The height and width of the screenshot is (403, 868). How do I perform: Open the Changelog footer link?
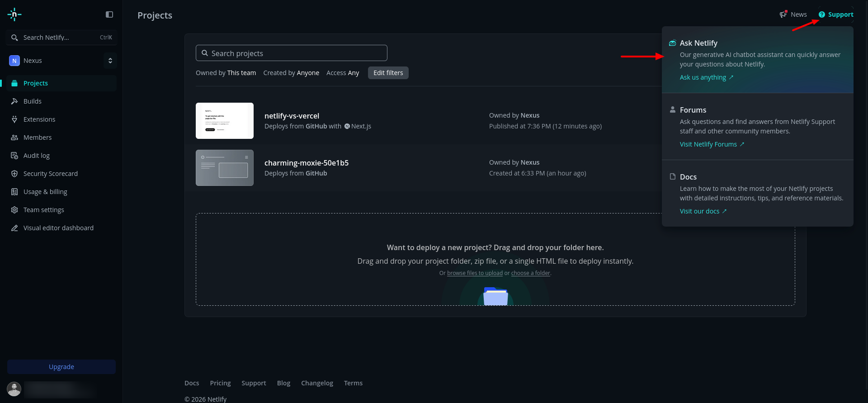tap(317, 383)
